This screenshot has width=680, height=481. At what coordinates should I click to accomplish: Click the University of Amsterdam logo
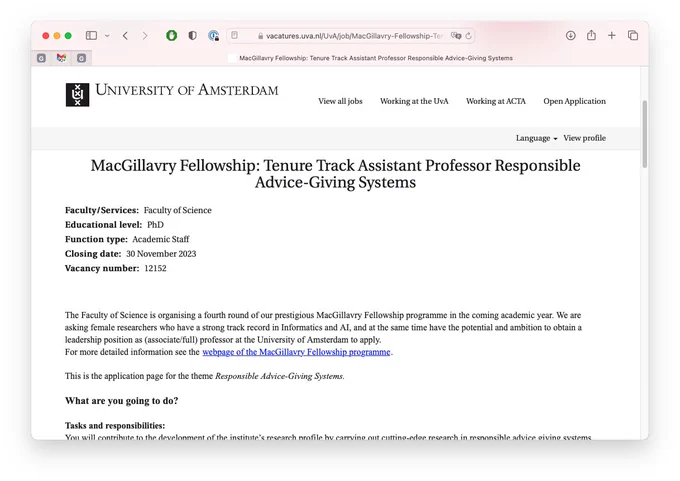(78, 95)
